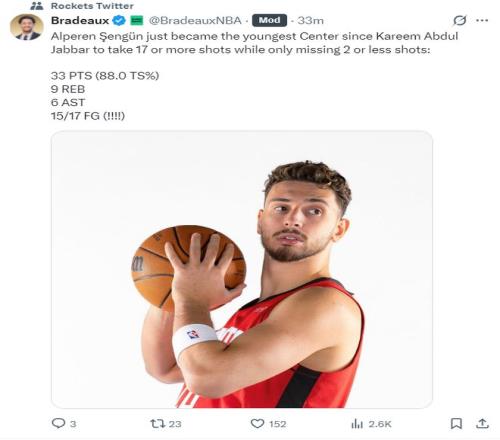Open view analytics bar chart icon
The image size is (500, 440).
[357, 424]
